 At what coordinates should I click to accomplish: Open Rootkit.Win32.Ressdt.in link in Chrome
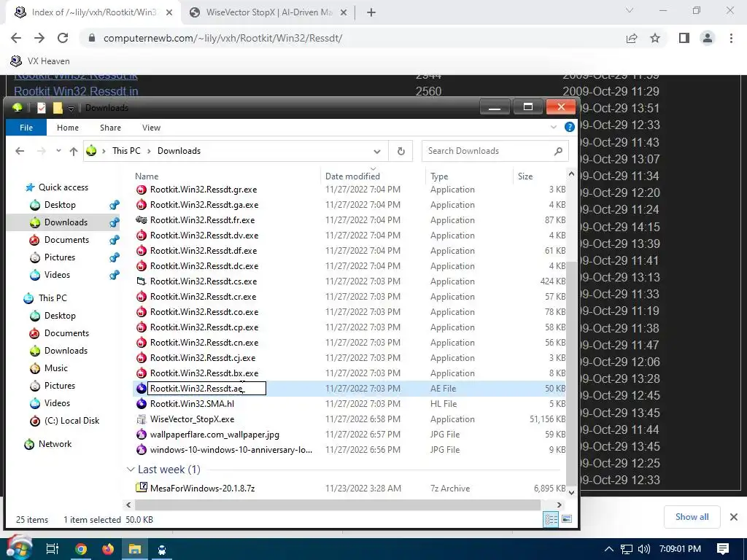(76, 91)
